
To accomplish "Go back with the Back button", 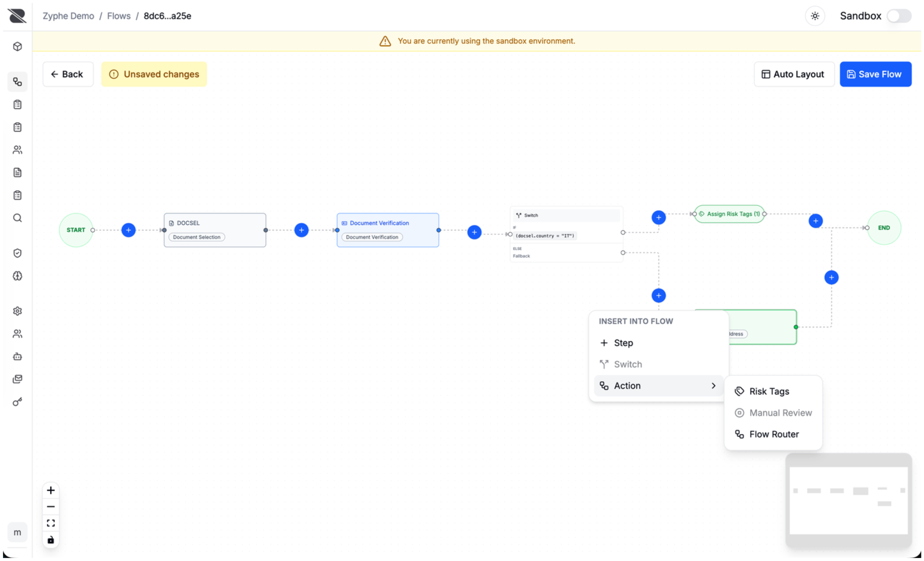I will 68,74.
